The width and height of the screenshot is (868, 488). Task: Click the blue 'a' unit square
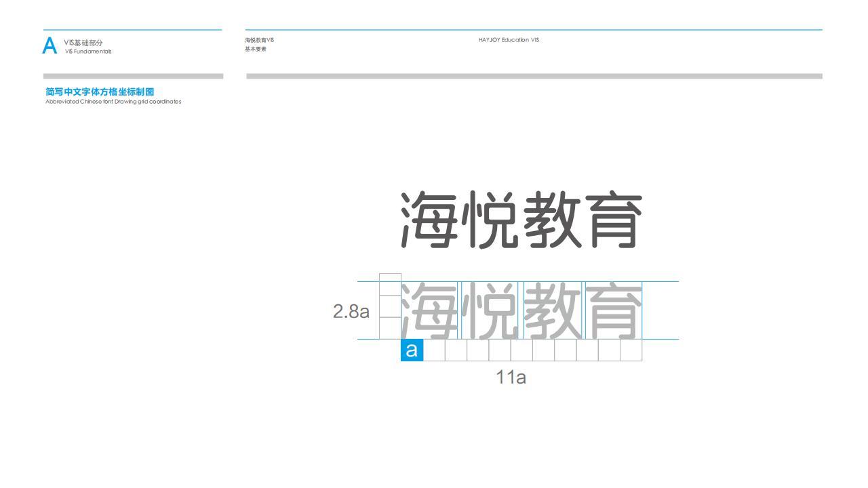(412, 351)
